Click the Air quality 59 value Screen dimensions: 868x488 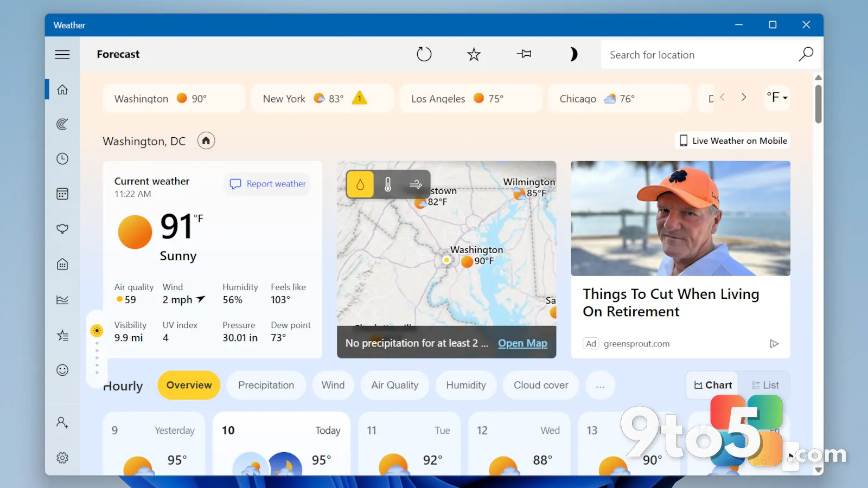126,300
